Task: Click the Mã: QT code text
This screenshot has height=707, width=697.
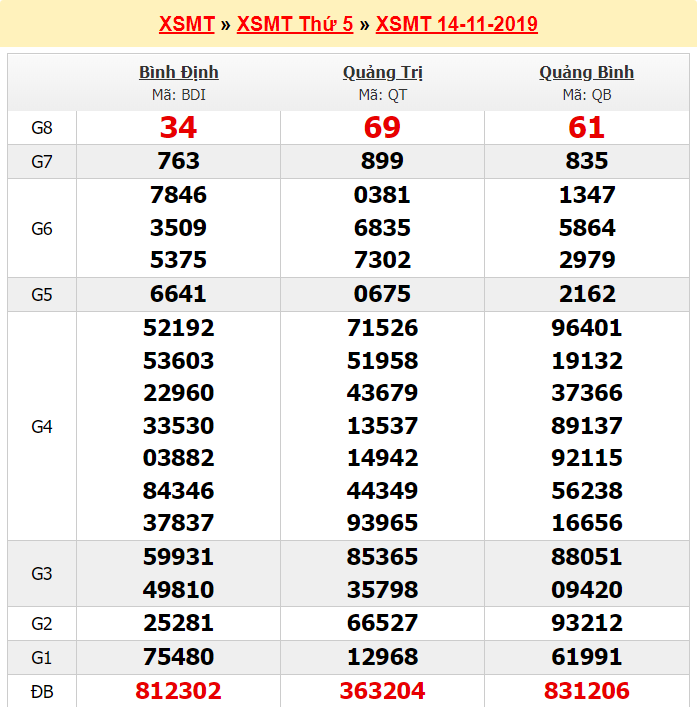Action: [x=382, y=95]
